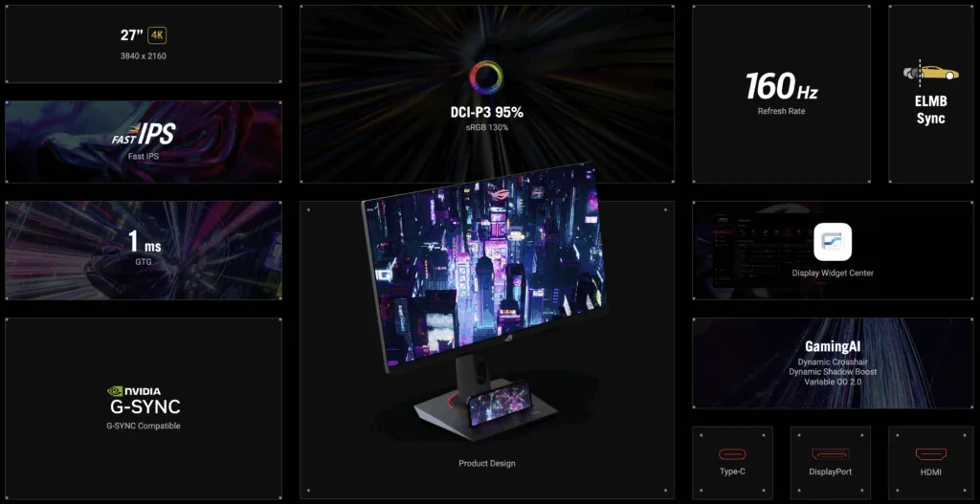Click the 160 Hz refresh rate heading
The height and width of the screenshot is (504, 980).
coord(781,87)
